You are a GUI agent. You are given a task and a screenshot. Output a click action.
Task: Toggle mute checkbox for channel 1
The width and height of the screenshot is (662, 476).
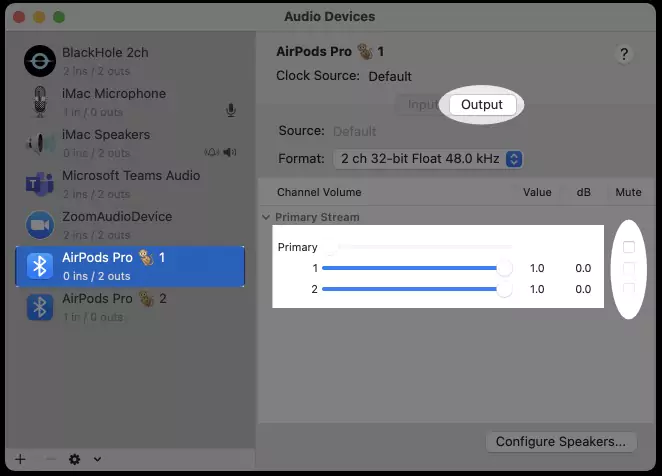point(629,268)
